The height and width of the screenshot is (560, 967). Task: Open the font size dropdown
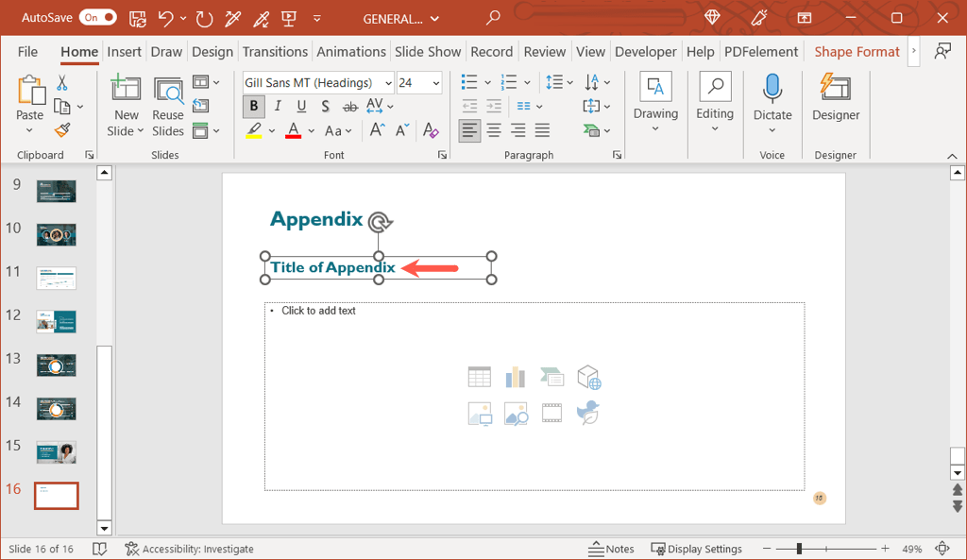coord(435,83)
